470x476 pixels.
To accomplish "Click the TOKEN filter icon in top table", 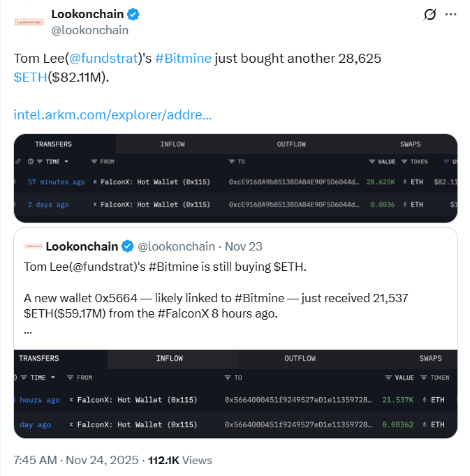I will click(x=405, y=162).
